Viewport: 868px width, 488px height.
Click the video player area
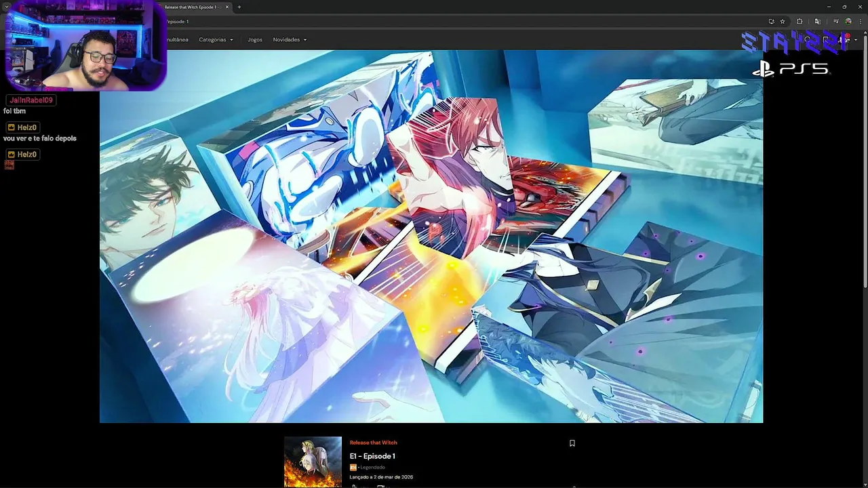pyautogui.click(x=431, y=236)
